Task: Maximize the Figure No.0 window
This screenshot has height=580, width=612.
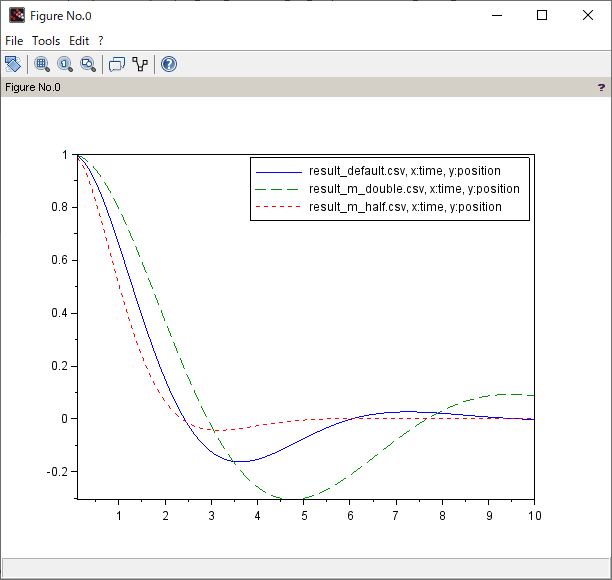Action: [x=542, y=16]
